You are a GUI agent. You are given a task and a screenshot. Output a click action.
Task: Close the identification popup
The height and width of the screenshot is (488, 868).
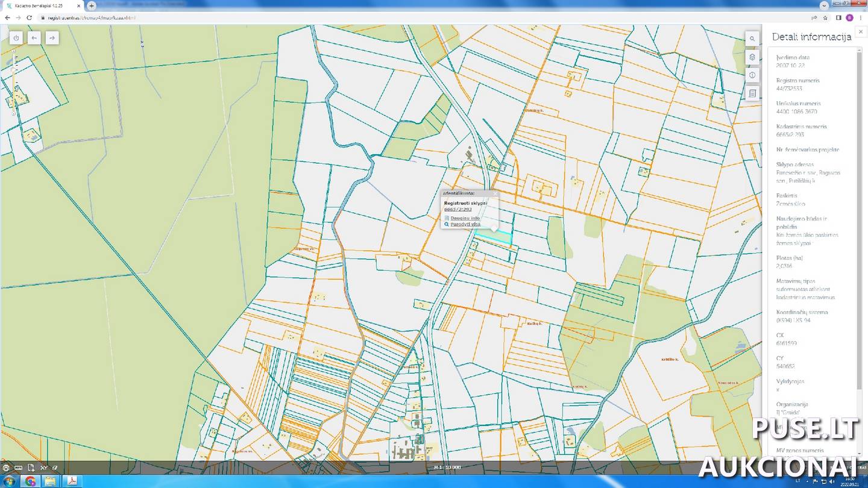495,193
